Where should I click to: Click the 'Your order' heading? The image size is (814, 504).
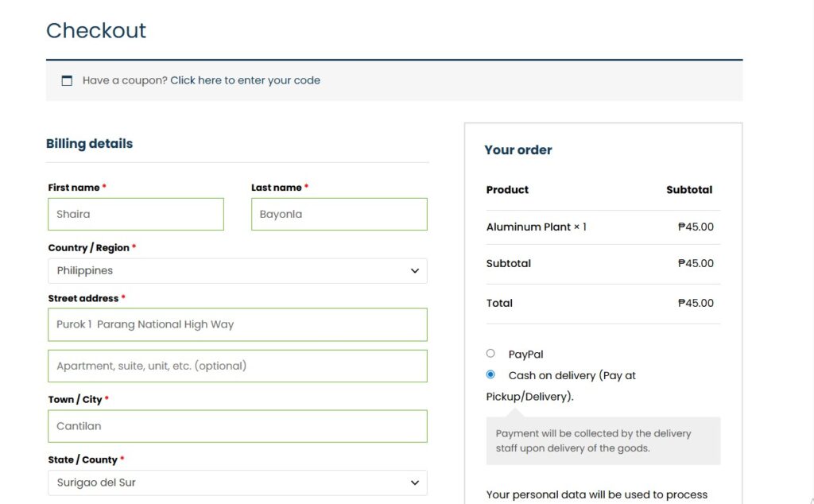(517, 149)
